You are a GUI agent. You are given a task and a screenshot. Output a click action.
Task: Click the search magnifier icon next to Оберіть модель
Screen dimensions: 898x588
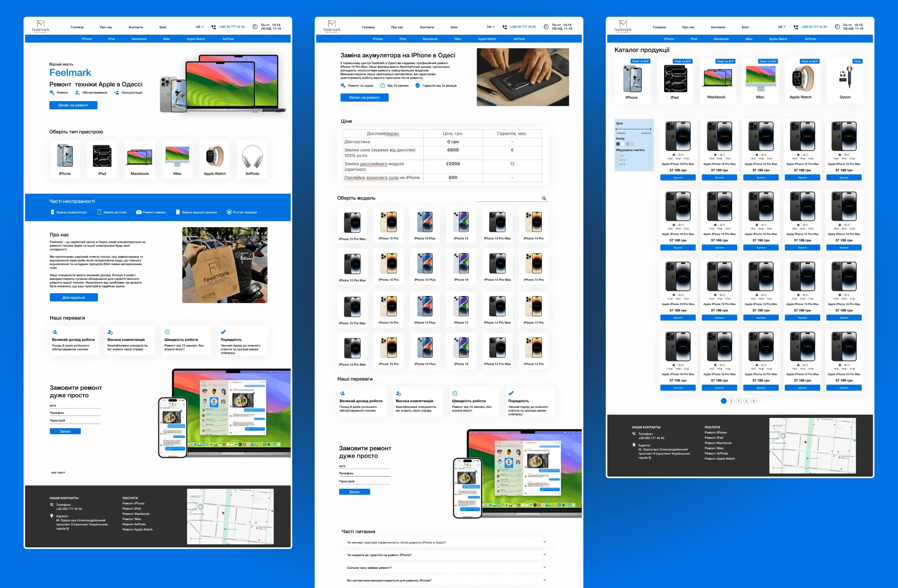544,198
